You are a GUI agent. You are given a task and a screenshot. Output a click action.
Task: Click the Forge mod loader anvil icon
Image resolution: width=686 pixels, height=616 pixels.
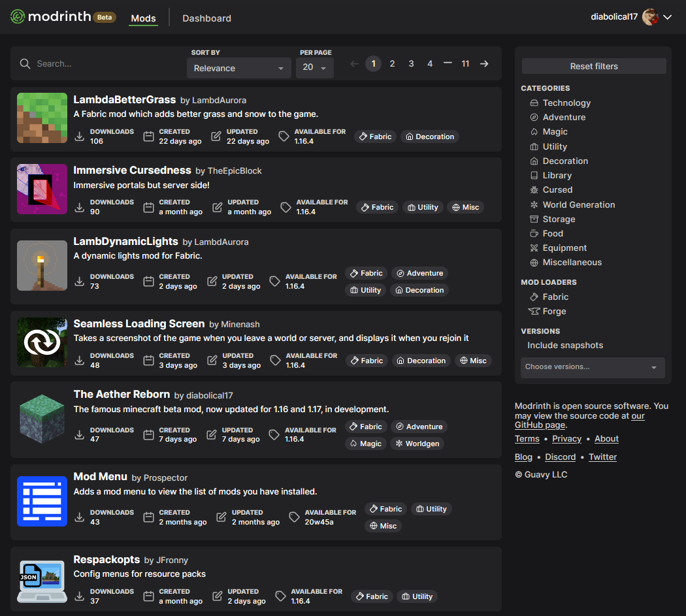534,312
